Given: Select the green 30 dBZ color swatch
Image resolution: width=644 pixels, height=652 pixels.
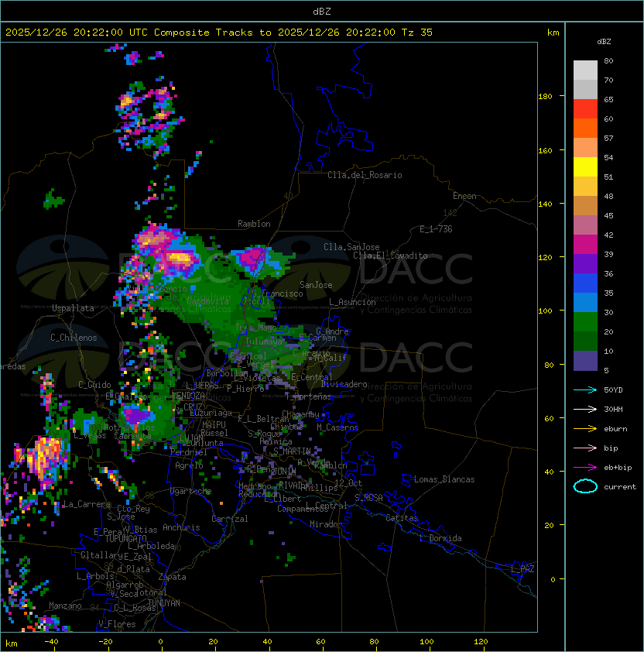Looking at the screenshot, I should tap(585, 322).
